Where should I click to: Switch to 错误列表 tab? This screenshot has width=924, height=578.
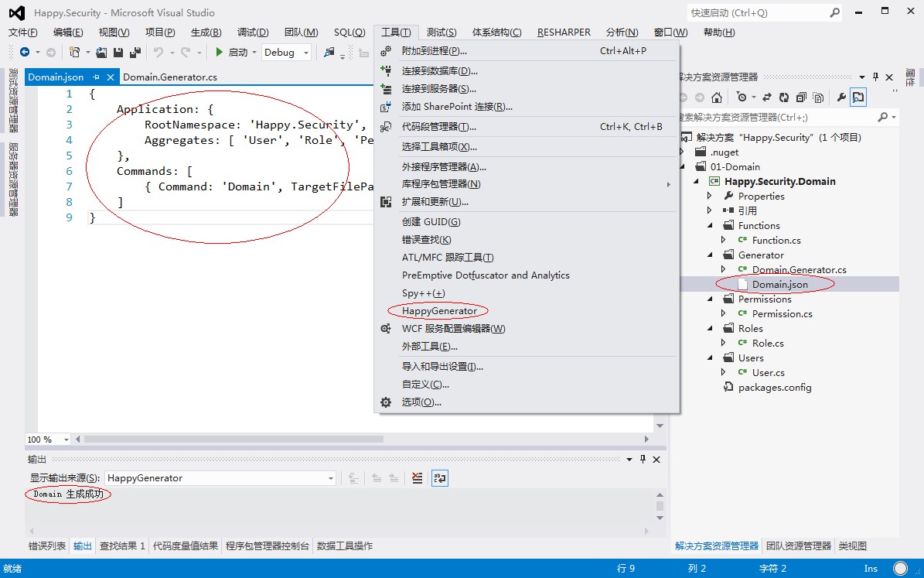(x=47, y=546)
